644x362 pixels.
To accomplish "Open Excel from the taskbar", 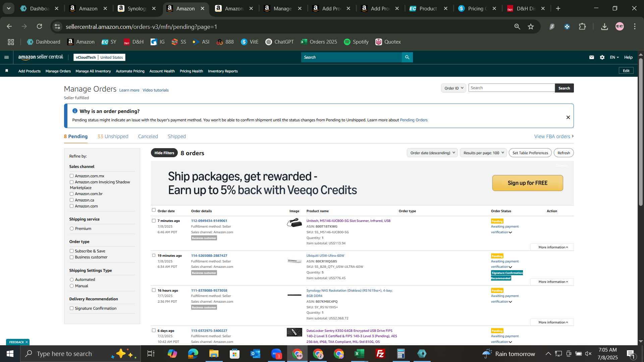I will 360,354.
